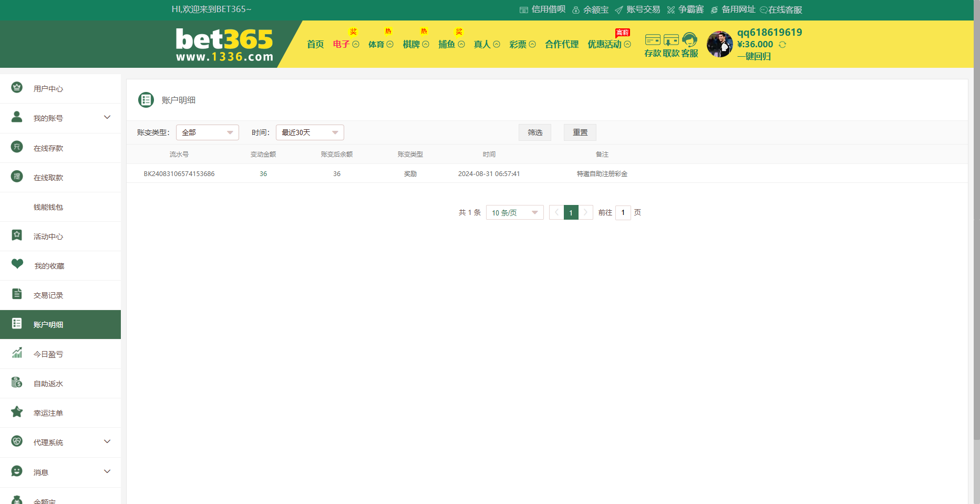Expand the 代理系统 sidebar section
Viewport: 980px width, 504px height.
coord(107,442)
